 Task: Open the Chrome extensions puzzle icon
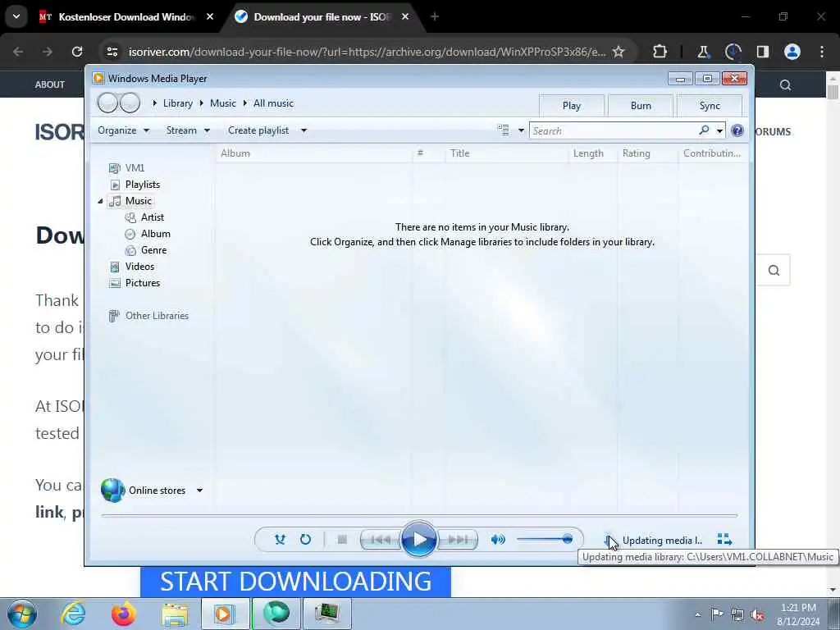tap(660, 52)
